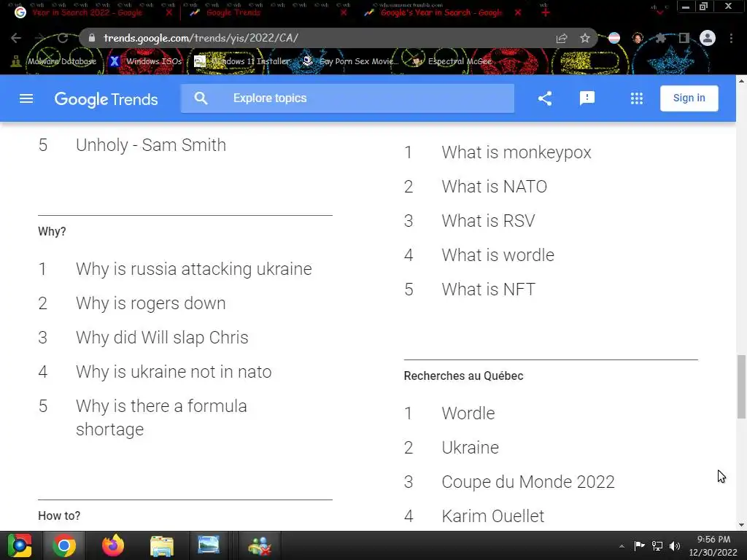Select Ukraine in Québec searches
Screen dimensions: 747x560
pos(471,448)
